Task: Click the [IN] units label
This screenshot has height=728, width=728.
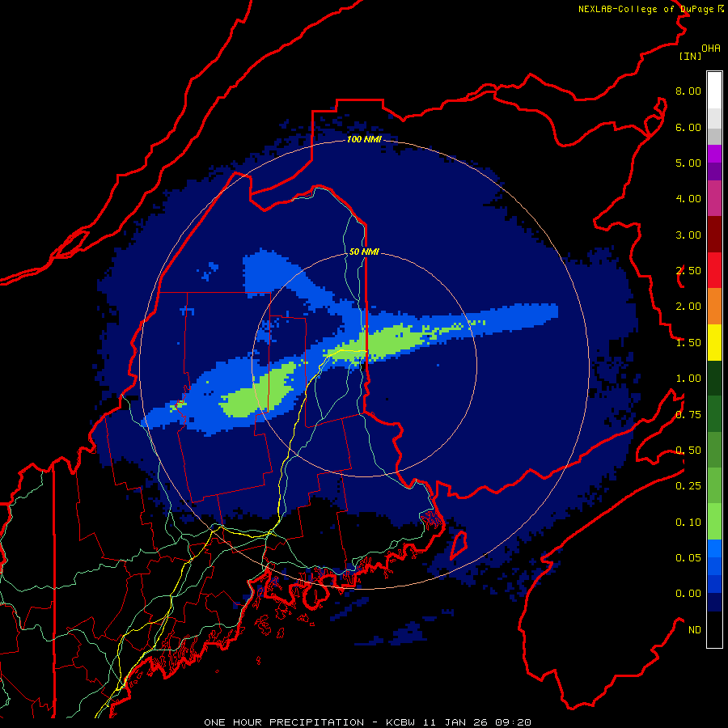Action: tap(690, 56)
